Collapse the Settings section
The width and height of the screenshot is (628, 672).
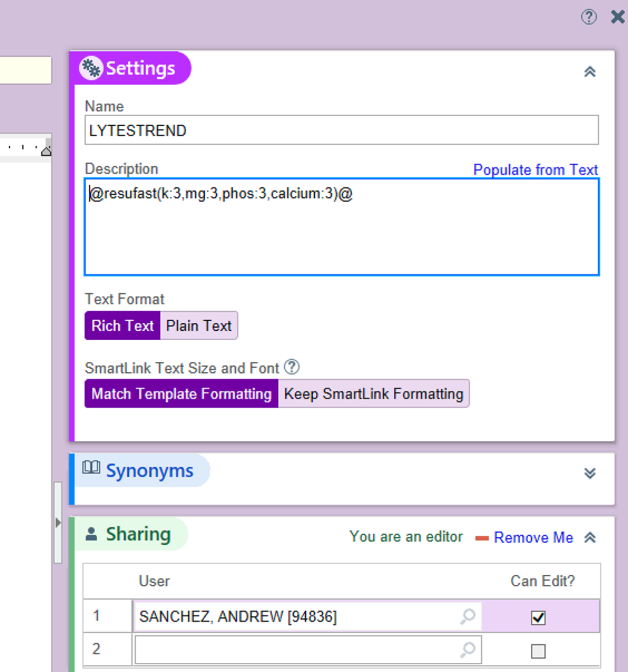click(x=590, y=72)
